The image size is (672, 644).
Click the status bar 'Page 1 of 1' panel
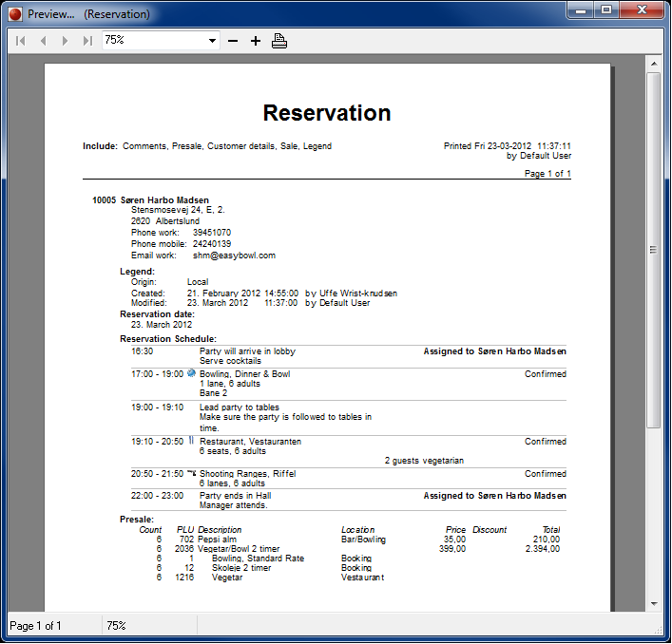[52, 626]
